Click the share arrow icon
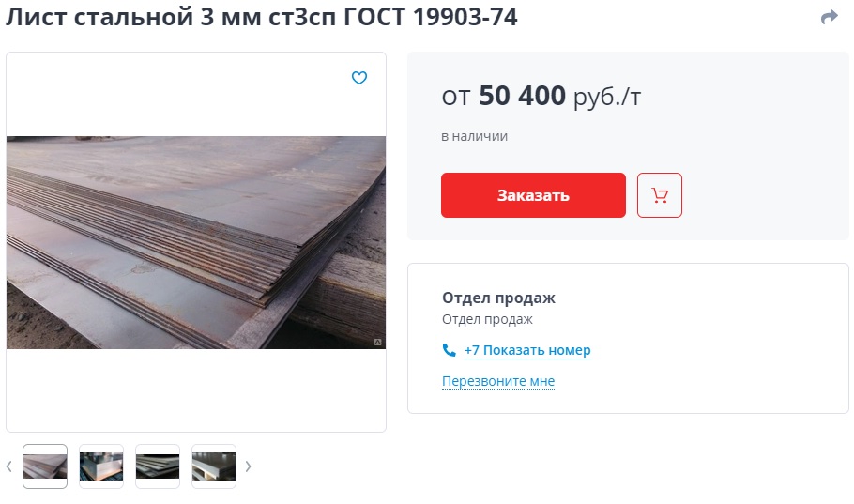 (829, 18)
